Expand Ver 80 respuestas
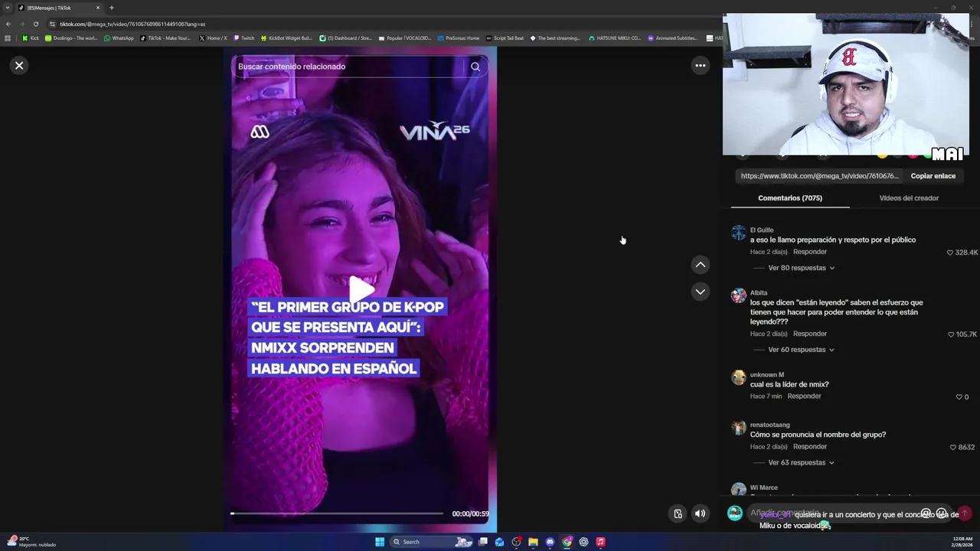Image resolution: width=980 pixels, height=551 pixels. click(801, 268)
